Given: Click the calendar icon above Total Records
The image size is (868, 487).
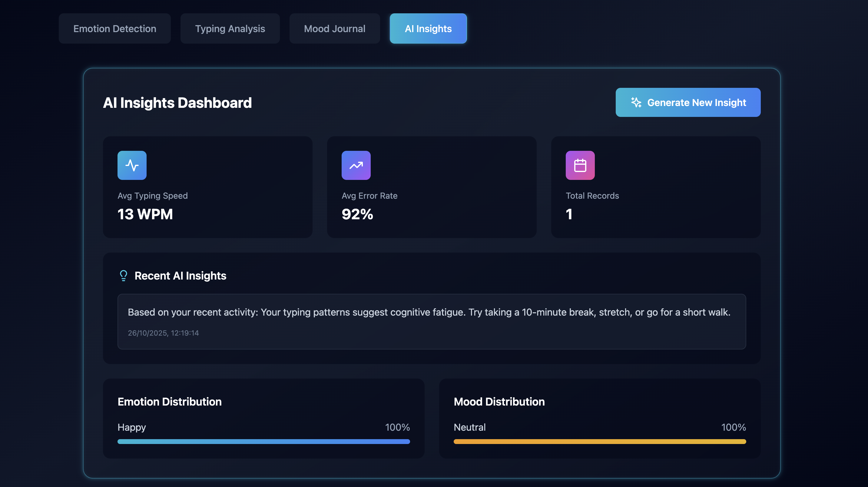Looking at the screenshot, I should tap(580, 165).
